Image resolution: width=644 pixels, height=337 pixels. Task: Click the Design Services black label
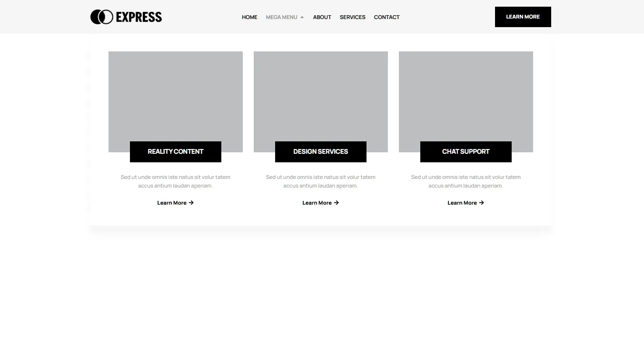click(x=321, y=152)
